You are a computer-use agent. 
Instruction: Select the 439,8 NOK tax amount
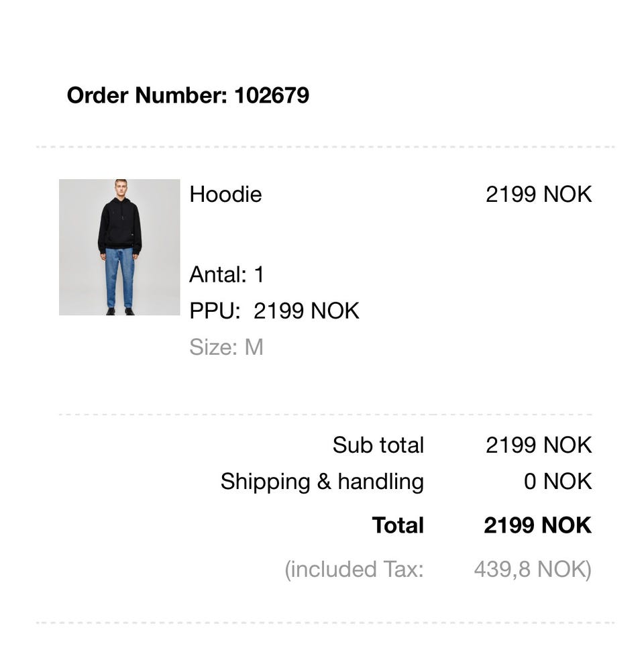point(533,570)
